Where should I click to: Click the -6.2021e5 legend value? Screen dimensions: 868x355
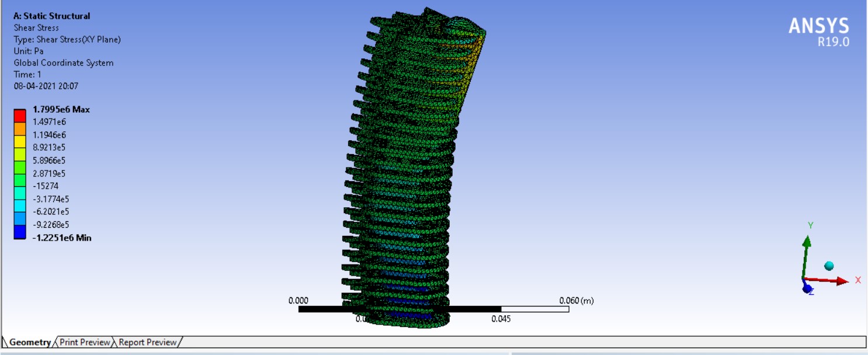tap(51, 212)
